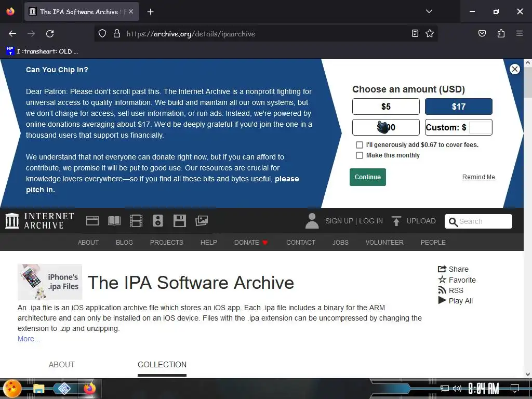Open the Audio speaker icon
The width and height of the screenshot is (532, 399).
coord(158,221)
